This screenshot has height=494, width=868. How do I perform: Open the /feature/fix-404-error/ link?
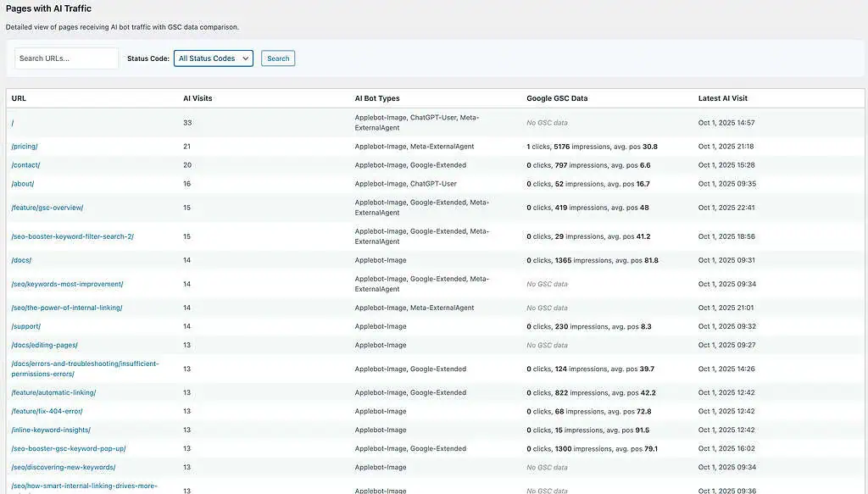[47, 411]
